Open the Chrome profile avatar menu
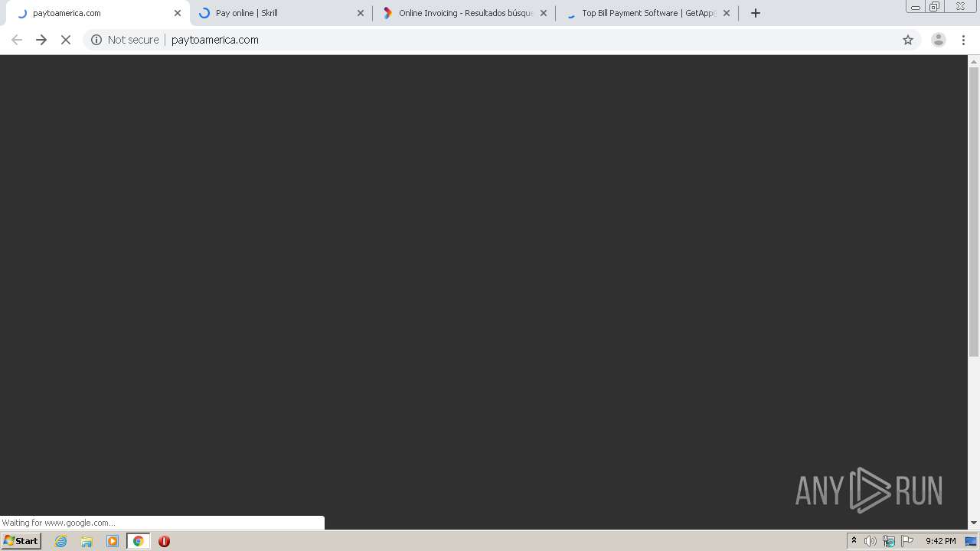 [x=939, y=40]
